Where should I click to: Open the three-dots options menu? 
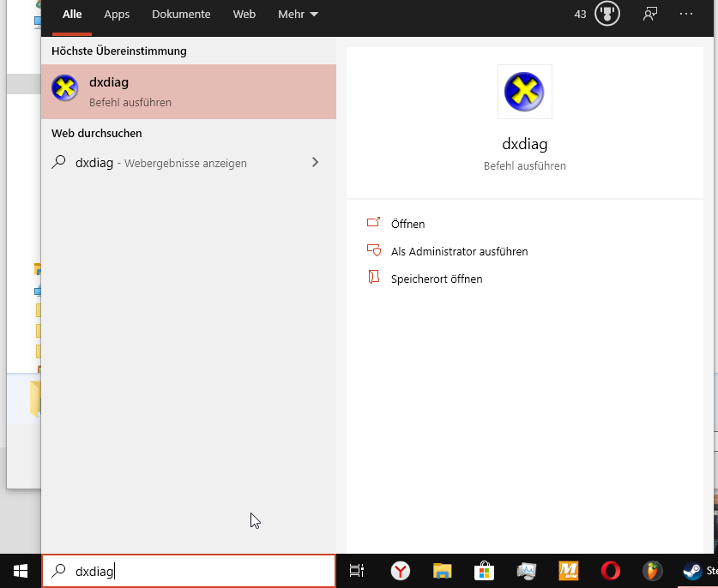[x=686, y=14]
